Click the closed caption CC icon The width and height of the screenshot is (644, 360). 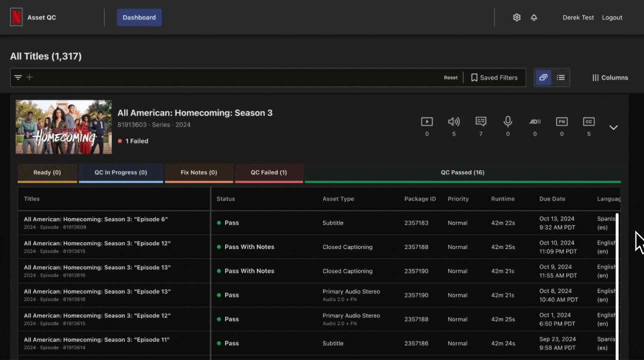tap(589, 121)
